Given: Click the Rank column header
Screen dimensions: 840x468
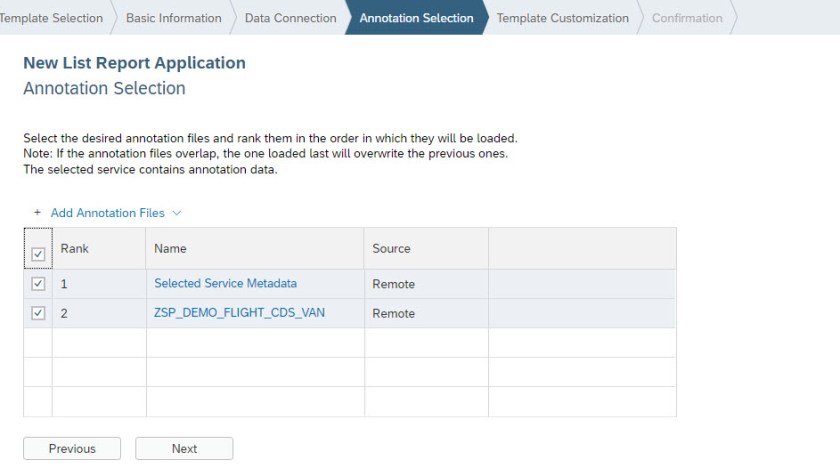Looking at the screenshot, I should [x=75, y=248].
